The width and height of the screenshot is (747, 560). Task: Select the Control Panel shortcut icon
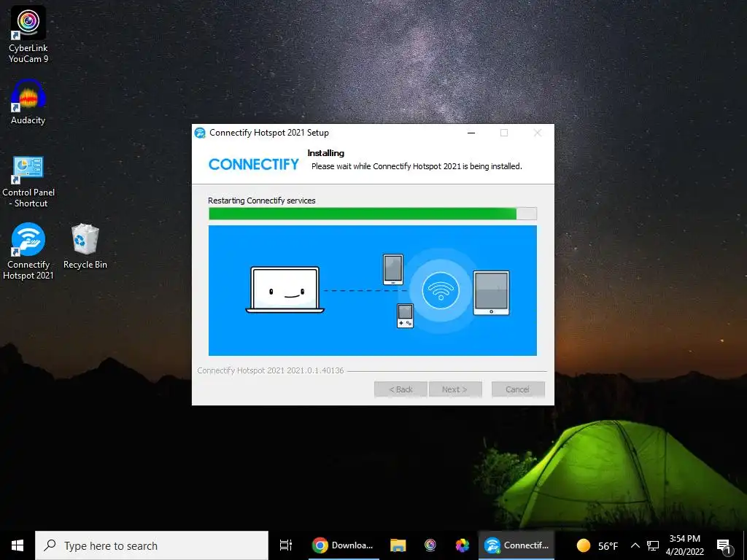click(28, 182)
